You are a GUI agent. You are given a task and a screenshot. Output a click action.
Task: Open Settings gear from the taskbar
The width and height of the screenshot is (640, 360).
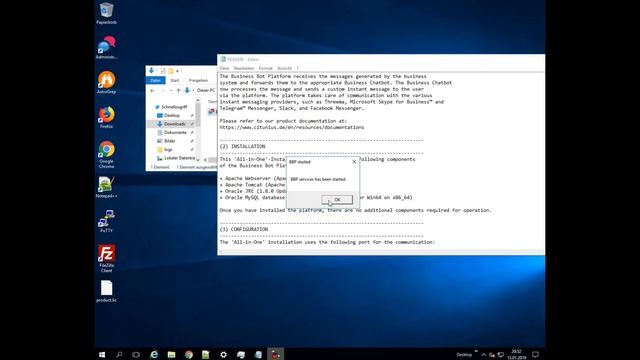[223, 354]
